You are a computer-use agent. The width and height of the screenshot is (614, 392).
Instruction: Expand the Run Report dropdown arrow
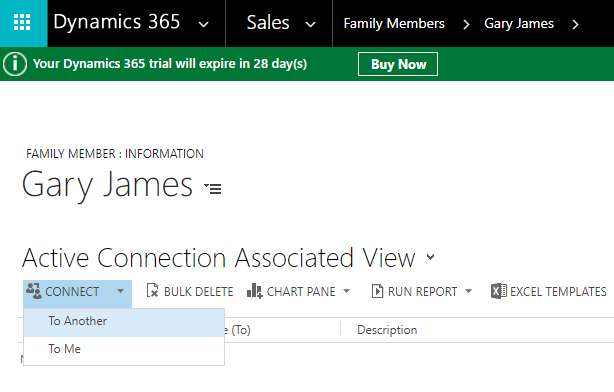click(468, 291)
